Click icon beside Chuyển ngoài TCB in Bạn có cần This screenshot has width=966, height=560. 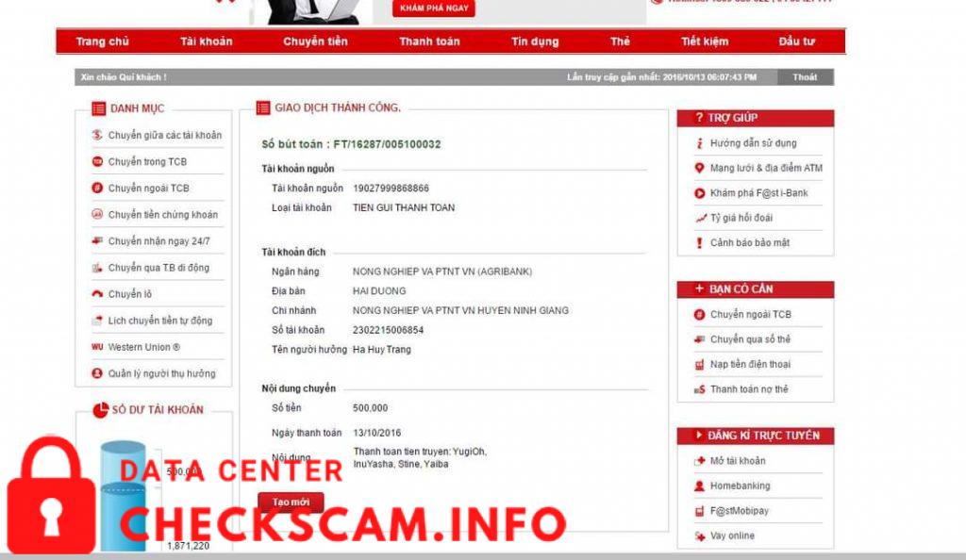click(x=699, y=315)
